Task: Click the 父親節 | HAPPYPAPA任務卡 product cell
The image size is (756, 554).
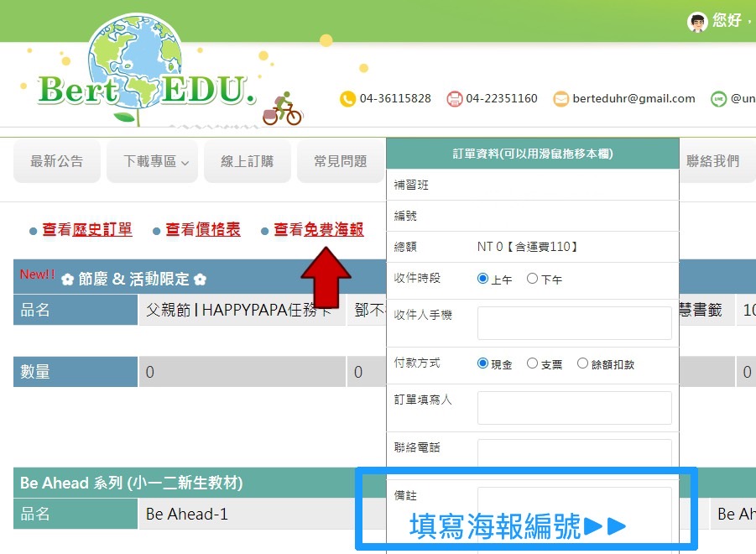Action: click(x=242, y=310)
